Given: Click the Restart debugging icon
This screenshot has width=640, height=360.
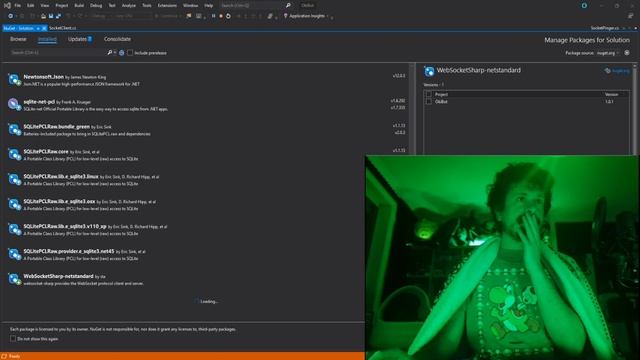Looking at the screenshot, I should click(228, 16).
